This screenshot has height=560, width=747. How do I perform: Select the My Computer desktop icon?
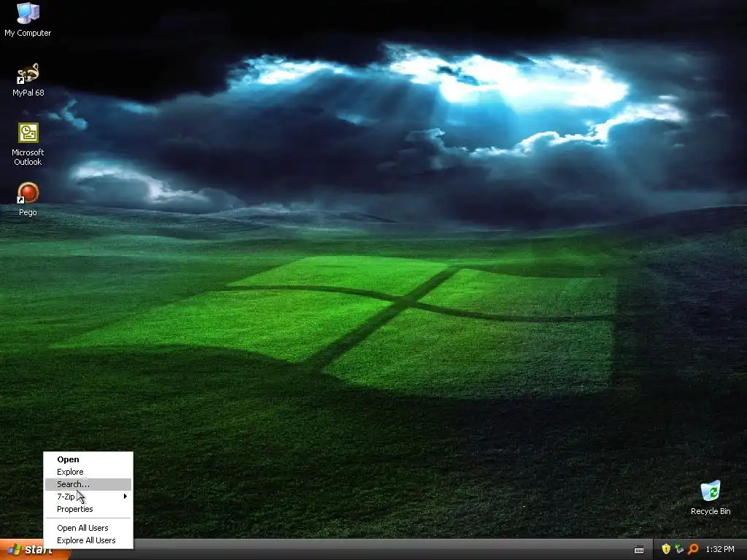tap(28, 19)
